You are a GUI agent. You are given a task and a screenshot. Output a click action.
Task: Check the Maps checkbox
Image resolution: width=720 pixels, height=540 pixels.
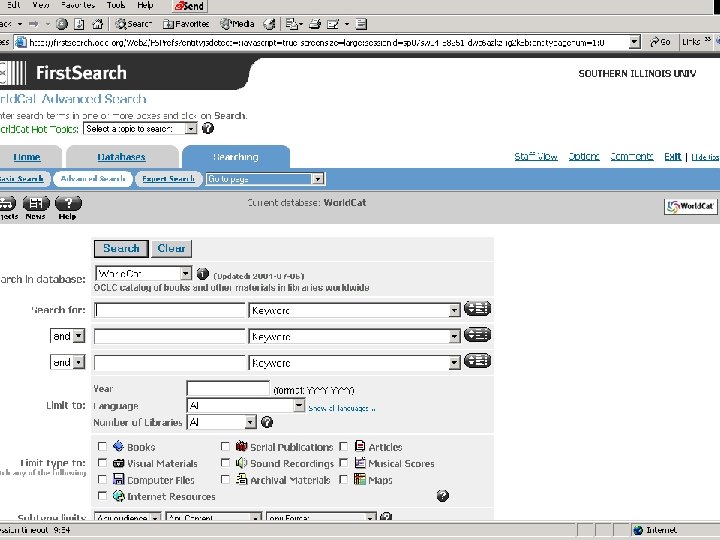click(343, 479)
